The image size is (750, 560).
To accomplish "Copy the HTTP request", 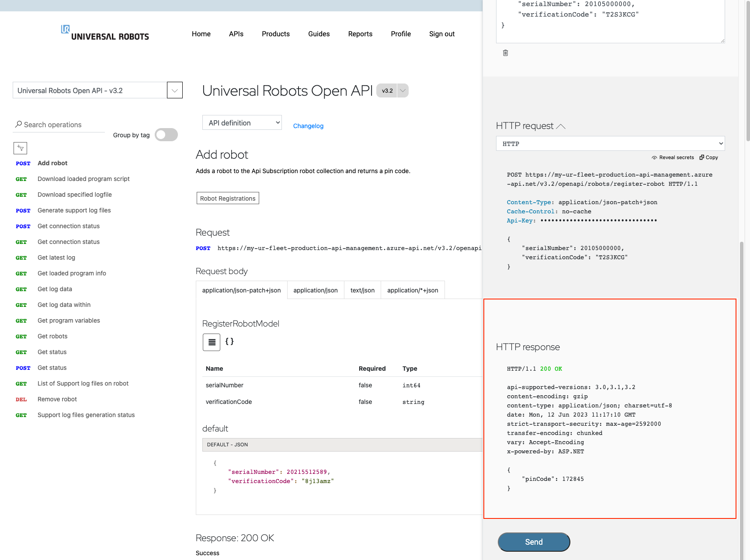I will pos(708,157).
